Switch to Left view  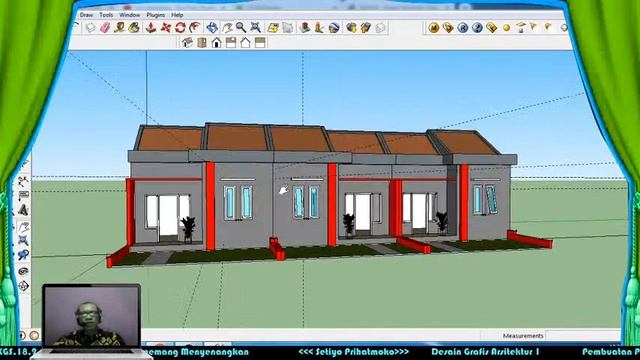point(260,42)
